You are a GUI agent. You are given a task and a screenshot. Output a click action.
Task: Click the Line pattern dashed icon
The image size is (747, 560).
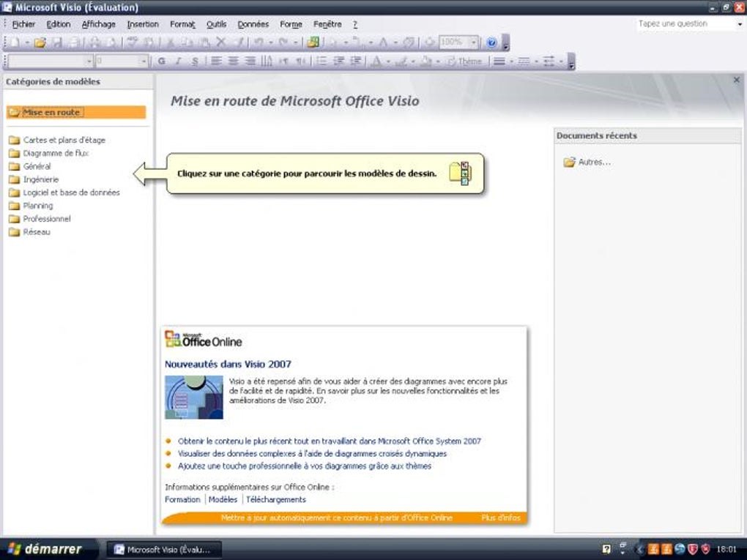click(524, 61)
